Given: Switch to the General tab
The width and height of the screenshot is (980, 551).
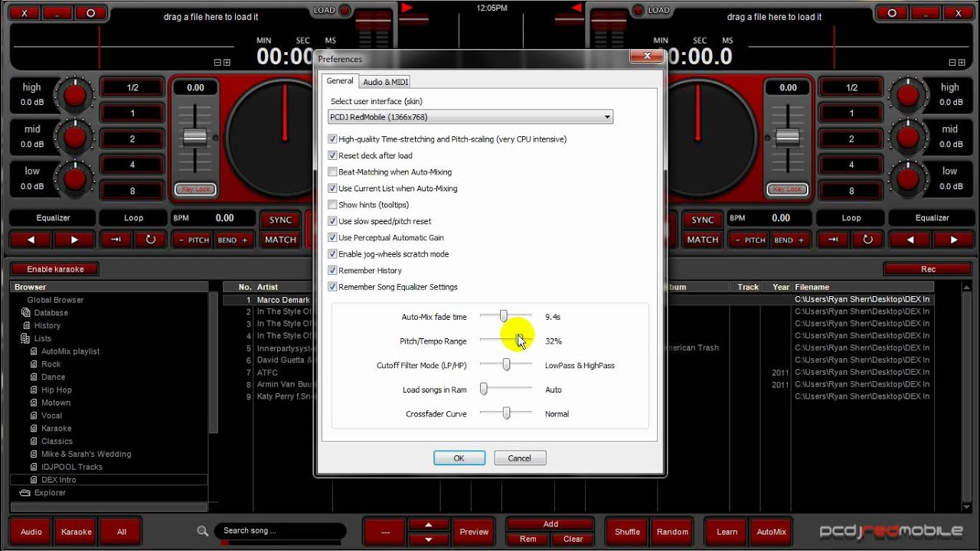Looking at the screenshot, I should [340, 81].
